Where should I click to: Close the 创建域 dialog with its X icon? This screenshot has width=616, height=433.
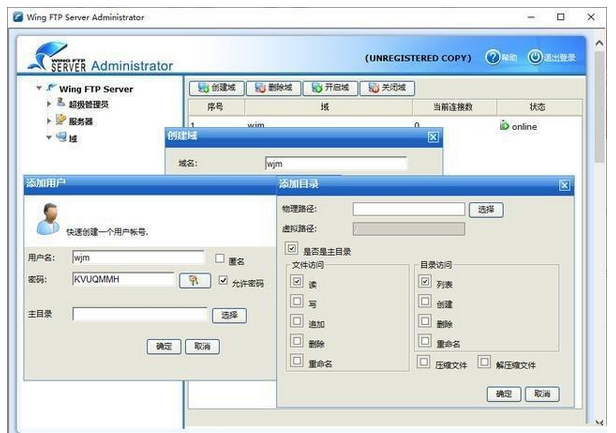433,137
